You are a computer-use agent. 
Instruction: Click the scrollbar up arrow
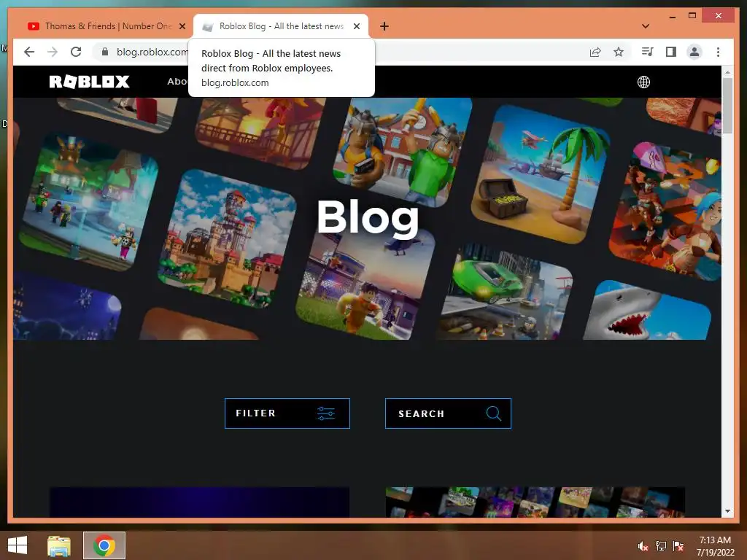click(727, 72)
